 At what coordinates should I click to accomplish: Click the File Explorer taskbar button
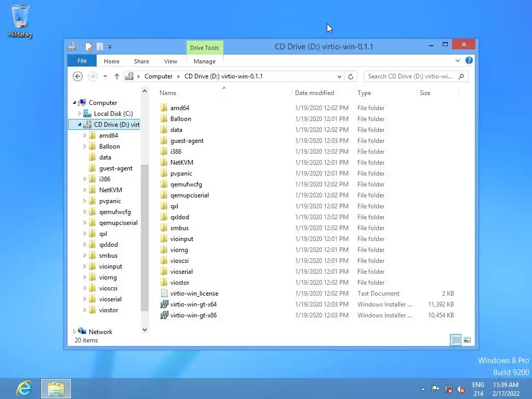[x=56, y=389]
